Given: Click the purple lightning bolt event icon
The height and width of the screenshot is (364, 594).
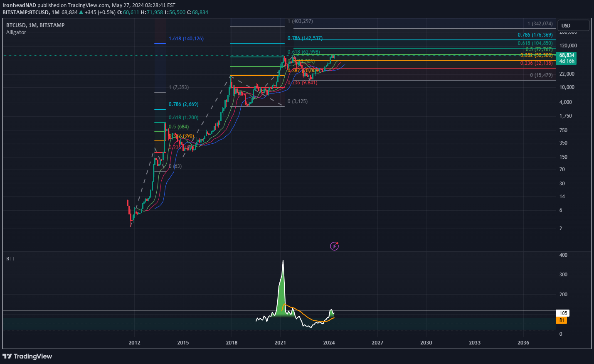Looking at the screenshot, I should (334, 246).
